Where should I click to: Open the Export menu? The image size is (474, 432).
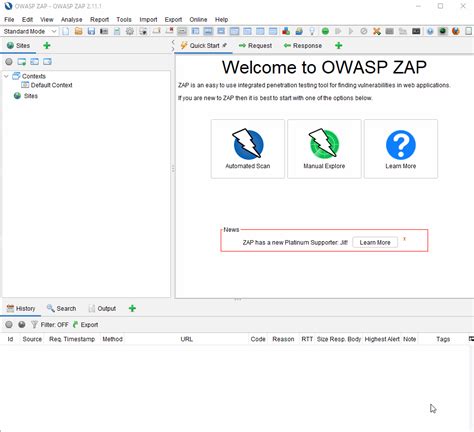coord(173,19)
